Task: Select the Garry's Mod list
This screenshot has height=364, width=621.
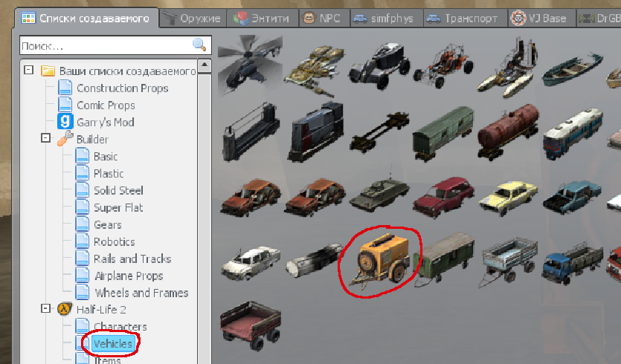Action: [x=106, y=123]
